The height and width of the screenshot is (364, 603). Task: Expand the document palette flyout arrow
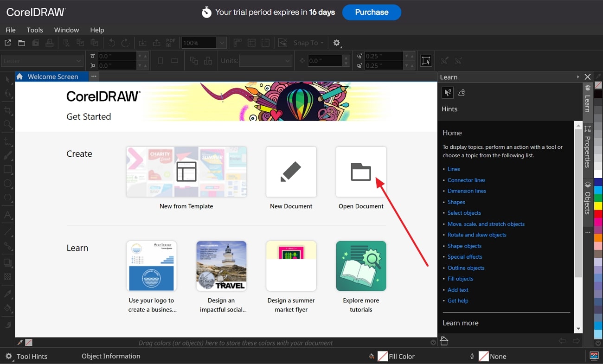(x=433, y=343)
